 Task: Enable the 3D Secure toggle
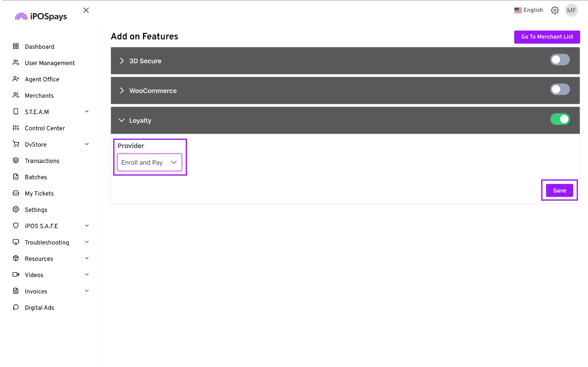560,60
